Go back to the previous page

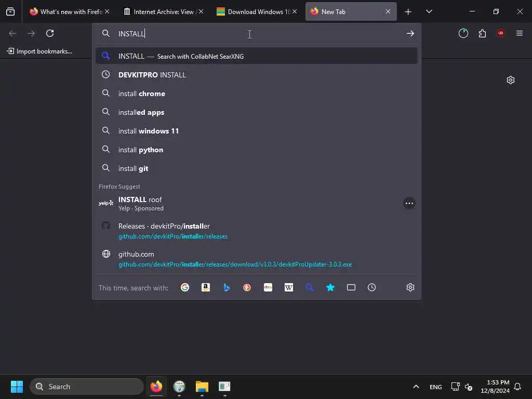point(12,33)
